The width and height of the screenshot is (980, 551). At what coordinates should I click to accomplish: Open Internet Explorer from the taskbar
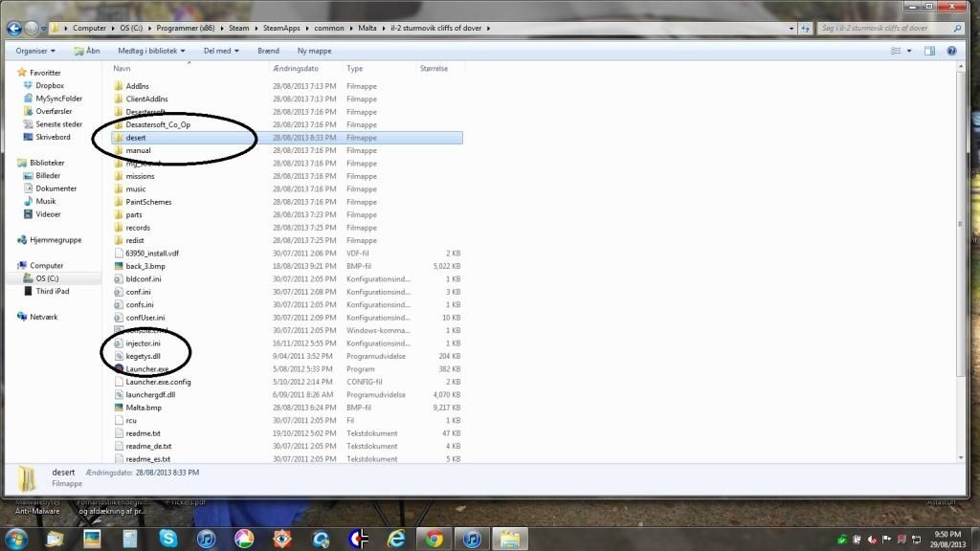[x=396, y=539]
